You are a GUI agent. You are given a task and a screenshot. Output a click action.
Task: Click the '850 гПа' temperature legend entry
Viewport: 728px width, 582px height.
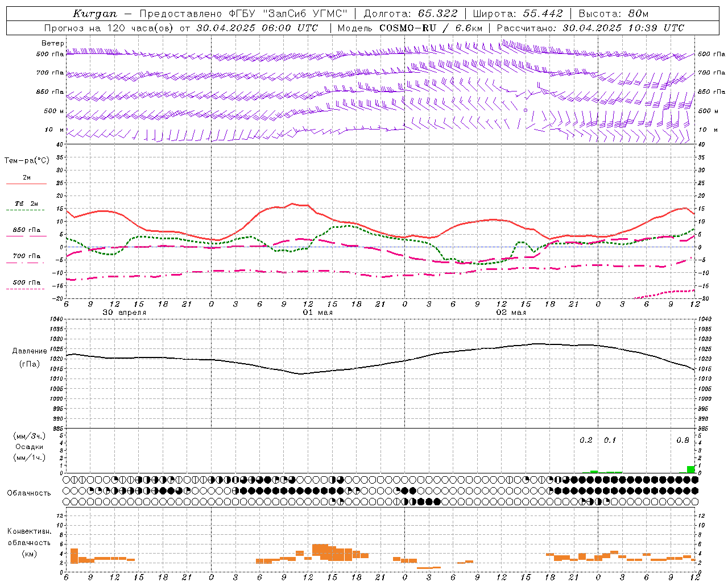click(x=27, y=230)
